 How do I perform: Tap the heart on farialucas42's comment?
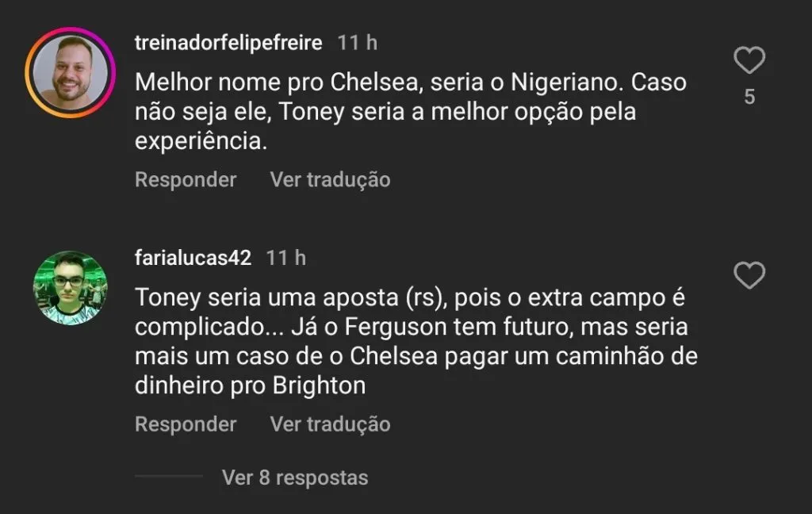point(749,276)
